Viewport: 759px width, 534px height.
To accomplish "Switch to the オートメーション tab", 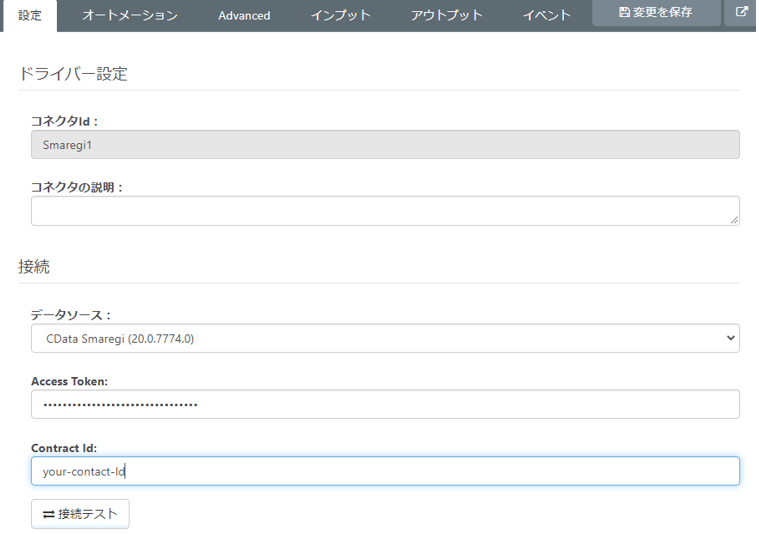I will pos(130,16).
